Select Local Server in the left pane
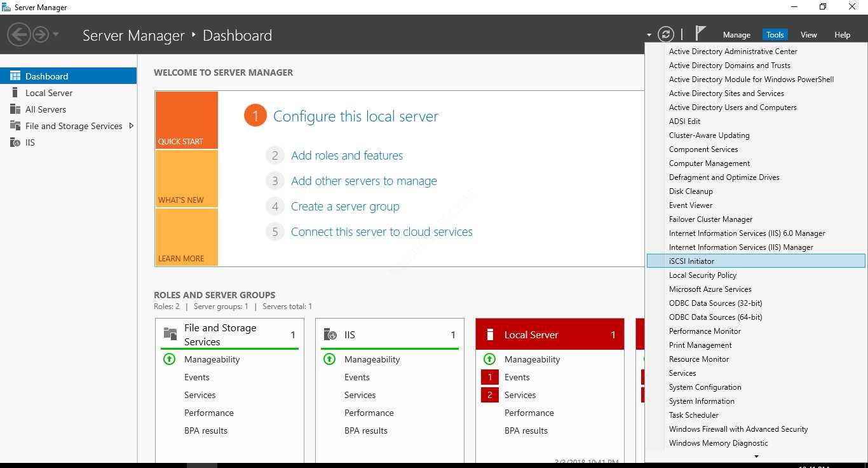Viewport: 868px width, 468px height. (x=68, y=93)
